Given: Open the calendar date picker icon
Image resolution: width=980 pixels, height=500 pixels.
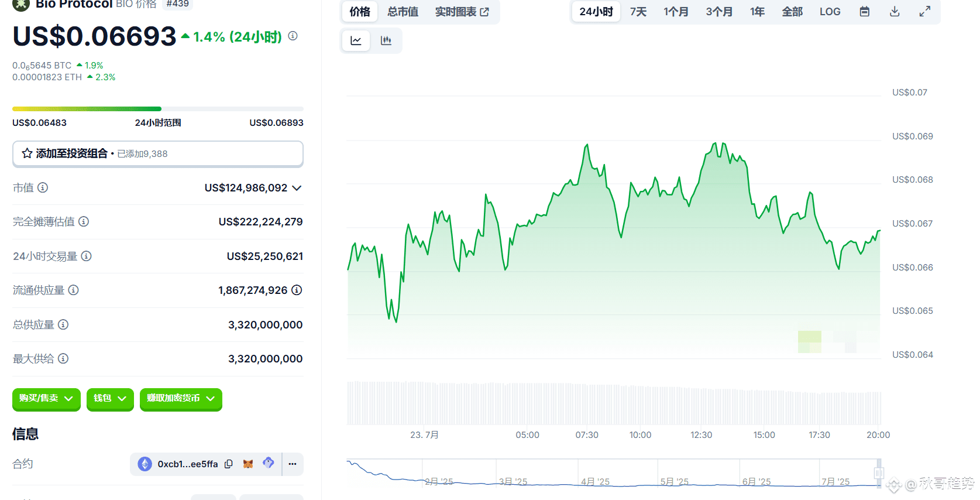Looking at the screenshot, I should [x=865, y=12].
